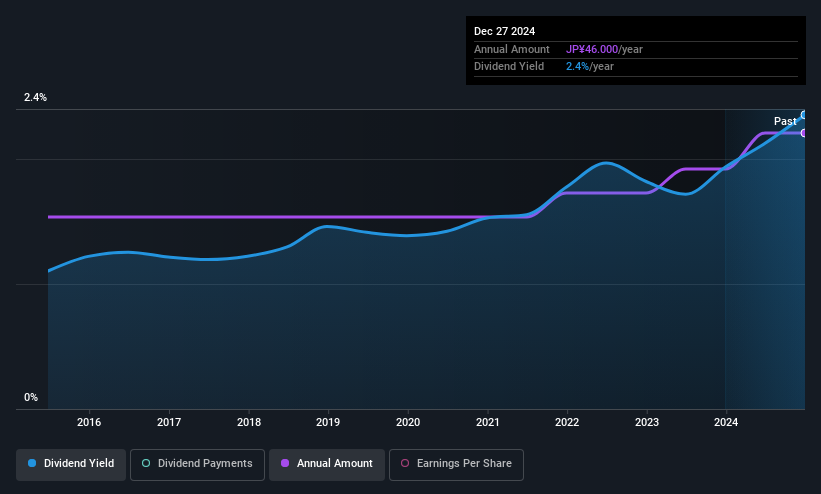
Task: Select the blue Dividend Yield endpoint marker
Action: 804,115
